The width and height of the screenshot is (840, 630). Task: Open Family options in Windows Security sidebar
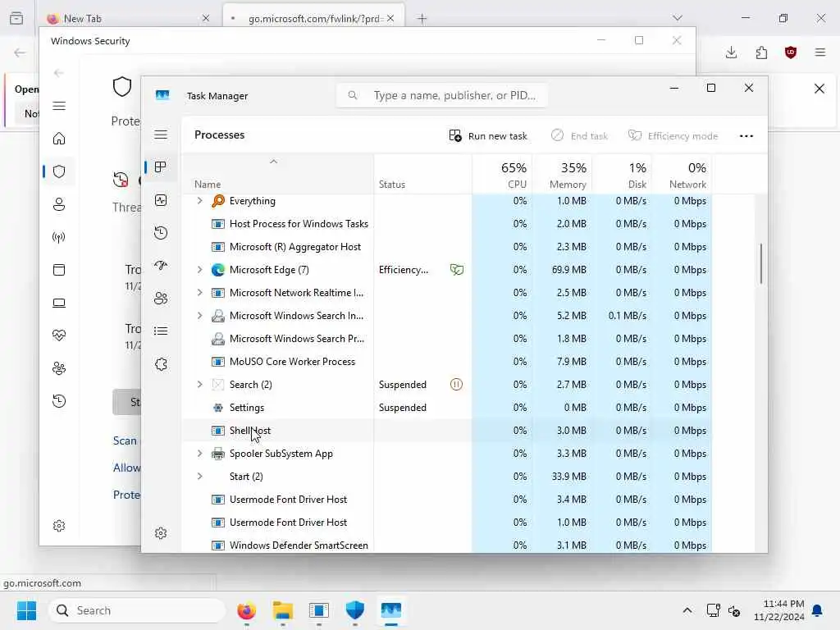point(59,368)
